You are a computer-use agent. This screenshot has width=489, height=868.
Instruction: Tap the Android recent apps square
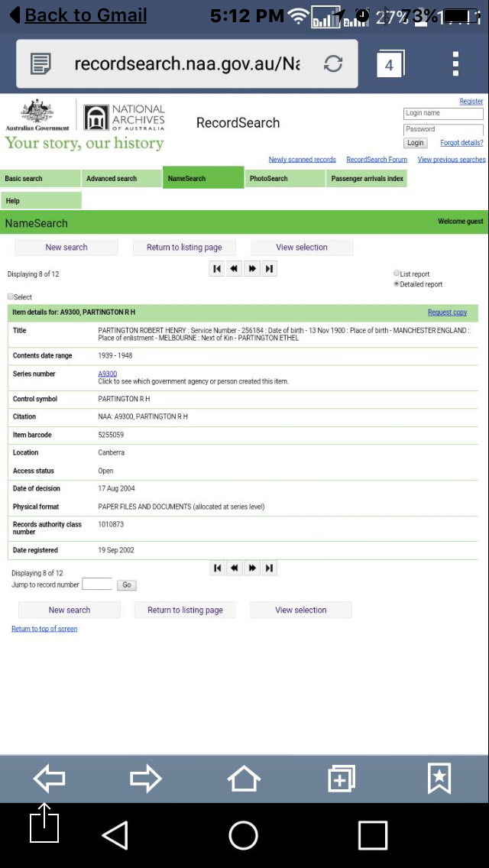tap(372, 835)
